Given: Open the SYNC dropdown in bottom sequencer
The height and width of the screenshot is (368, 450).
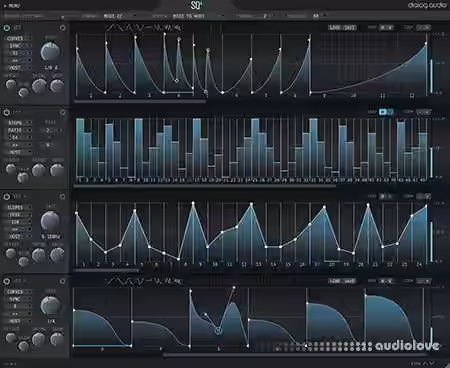Looking at the screenshot, I should [x=19, y=299].
